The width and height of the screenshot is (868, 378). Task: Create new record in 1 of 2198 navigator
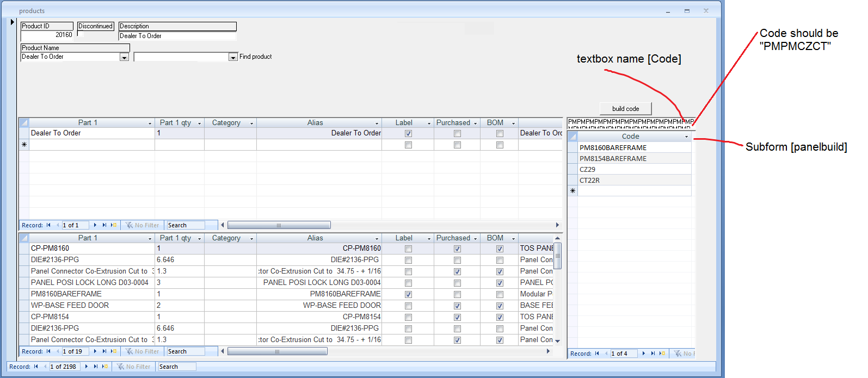(x=105, y=367)
